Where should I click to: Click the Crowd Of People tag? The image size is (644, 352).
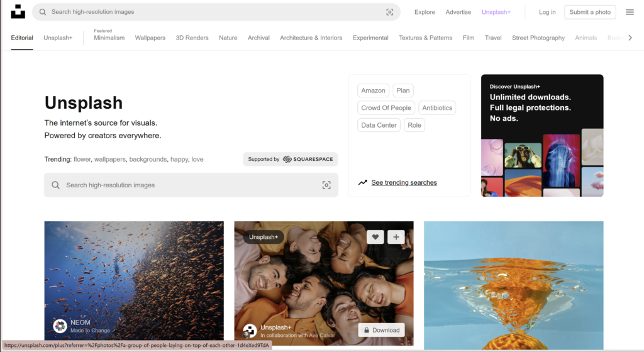coord(386,107)
